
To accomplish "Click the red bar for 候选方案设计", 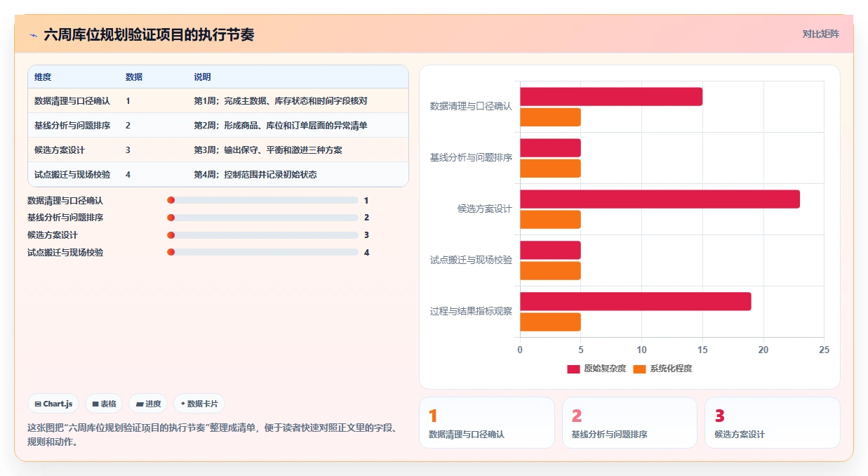I will coord(660,199).
